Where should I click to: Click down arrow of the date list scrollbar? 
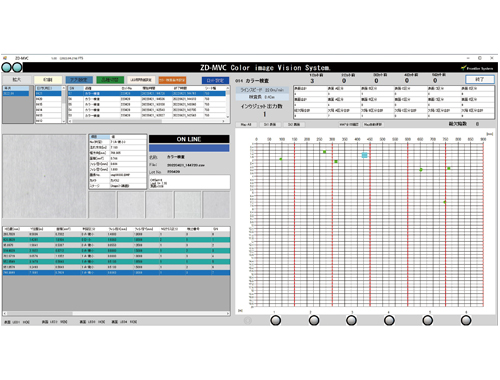click(64, 121)
